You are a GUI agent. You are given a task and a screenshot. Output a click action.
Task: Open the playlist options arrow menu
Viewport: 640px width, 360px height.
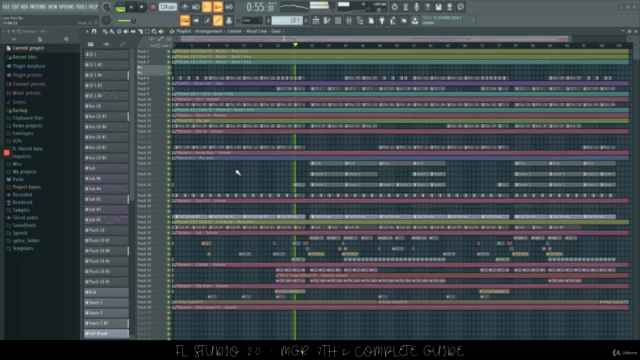tap(87, 31)
